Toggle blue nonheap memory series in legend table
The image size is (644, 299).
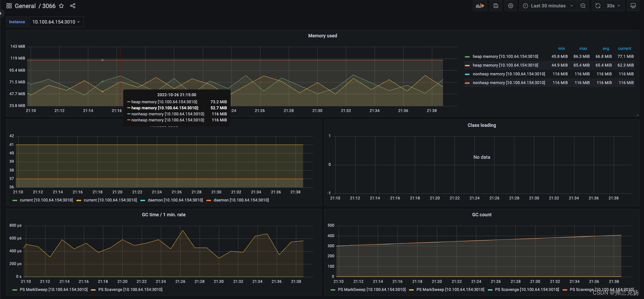click(509, 74)
